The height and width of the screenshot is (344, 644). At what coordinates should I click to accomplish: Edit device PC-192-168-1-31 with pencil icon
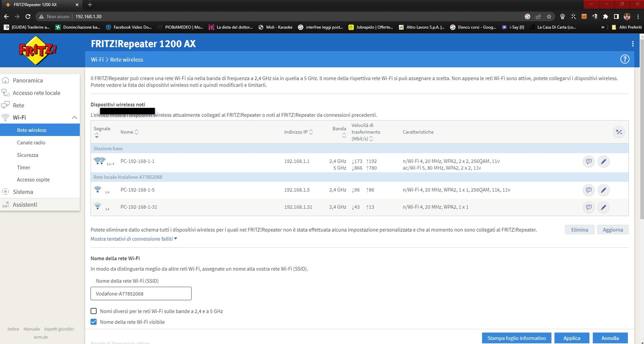pyautogui.click(x=603, y=207)
